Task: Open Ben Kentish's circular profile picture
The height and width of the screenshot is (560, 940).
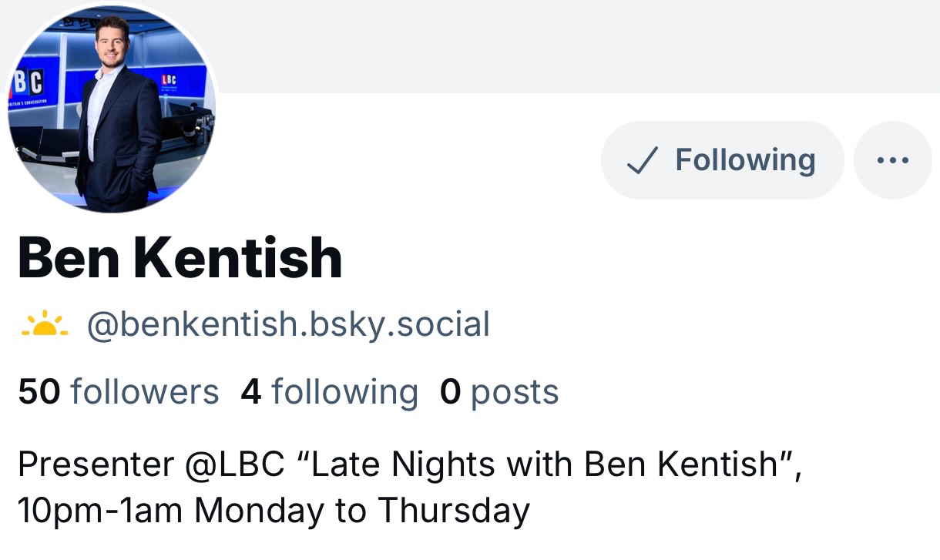Action: coord(112,108)
